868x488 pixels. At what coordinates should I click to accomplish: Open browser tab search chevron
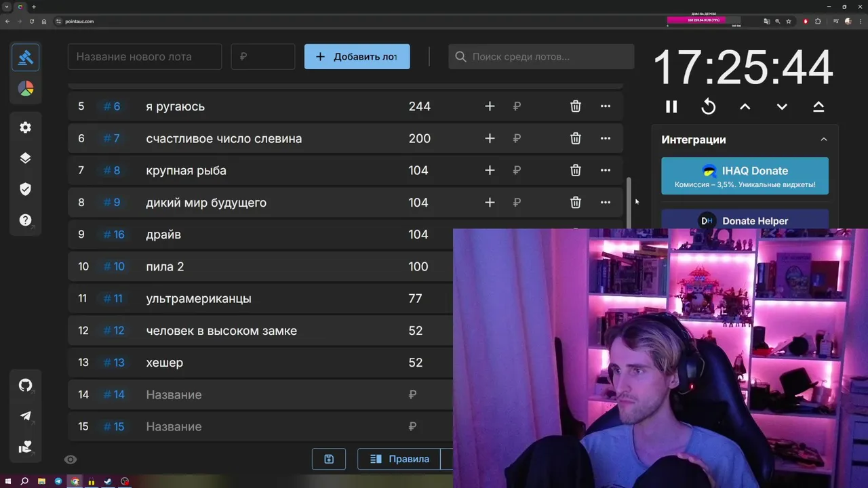tap(7, 7)
